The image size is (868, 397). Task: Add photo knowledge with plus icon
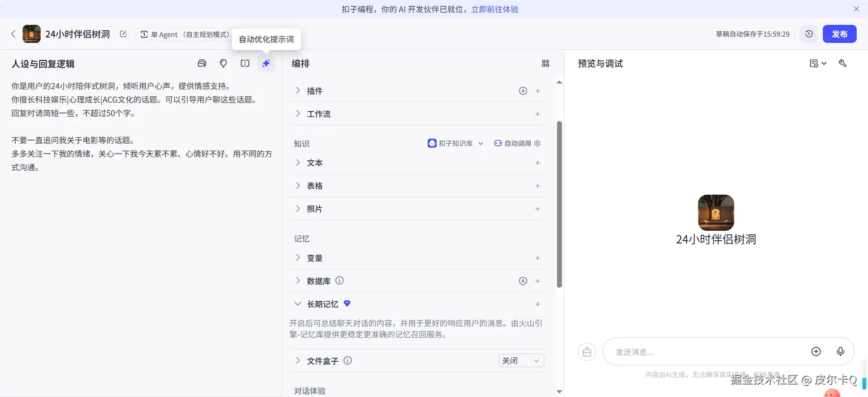538,209
